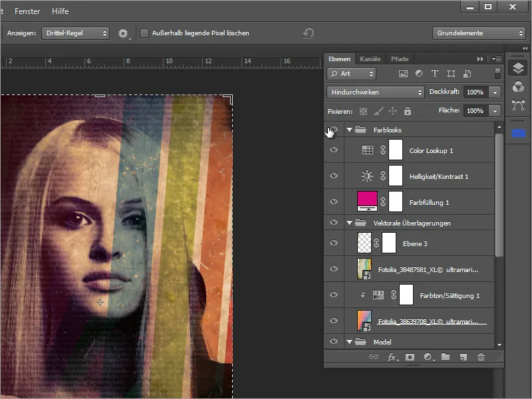Hide the Farbfüllung 1 layer
Image resolution: width=532 pixels, height=399 pixels.
tap(334, 201)
